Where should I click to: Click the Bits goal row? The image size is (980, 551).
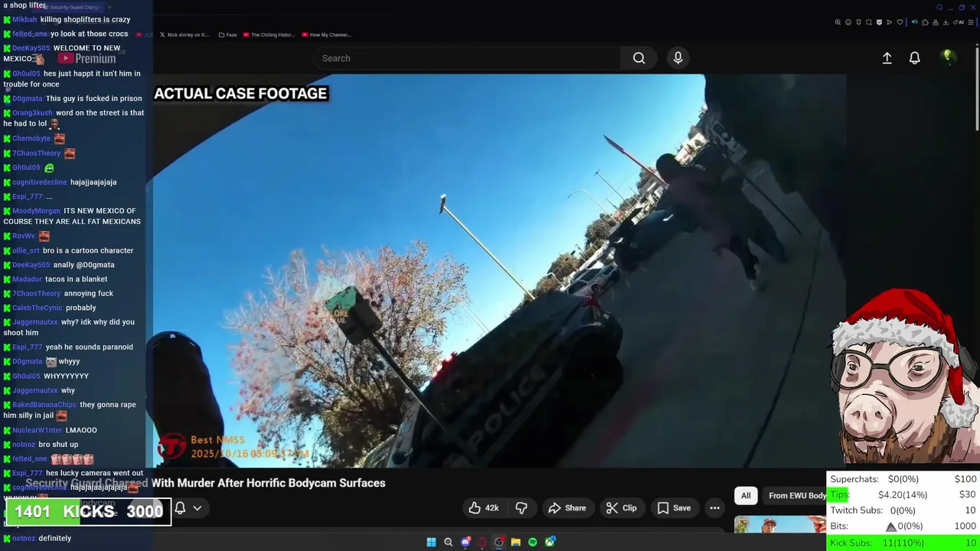coord(903,527)
